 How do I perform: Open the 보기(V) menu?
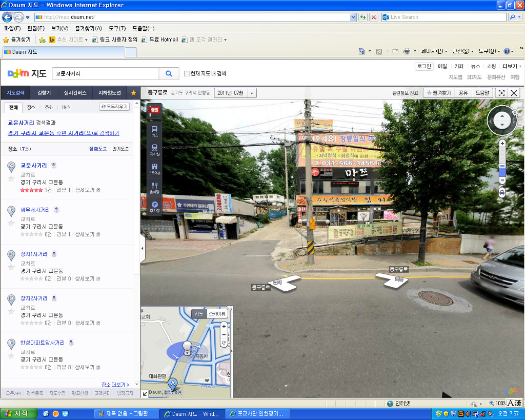(59, 29)
